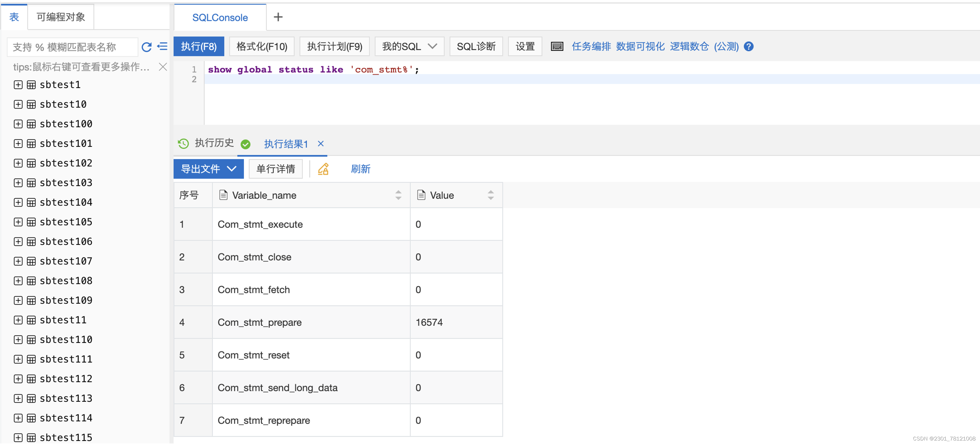This screenshot has width=980, height=444.
Task: Click the 设置 button
Action: pyautogui.click(x=525, y=46)
